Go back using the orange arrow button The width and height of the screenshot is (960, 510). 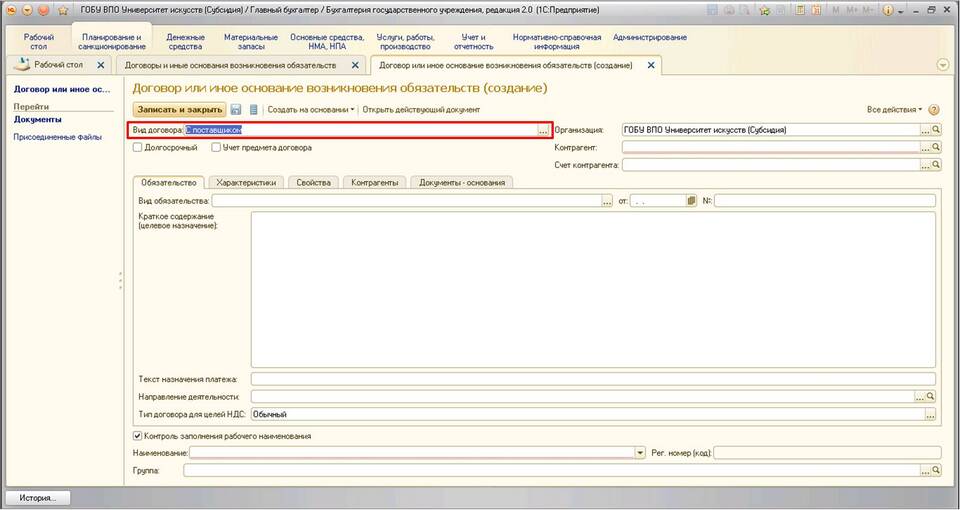coord(27,10)
